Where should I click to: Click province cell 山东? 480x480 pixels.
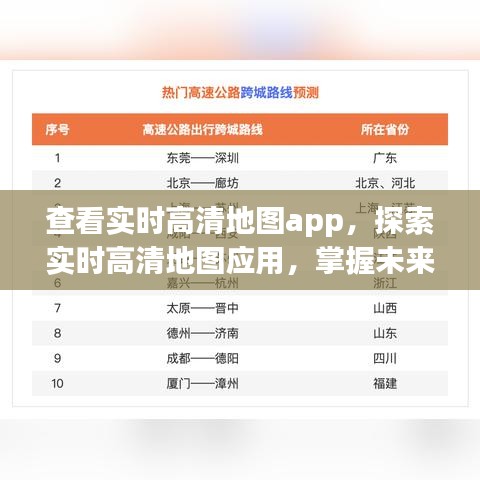(x=385, y=333)
